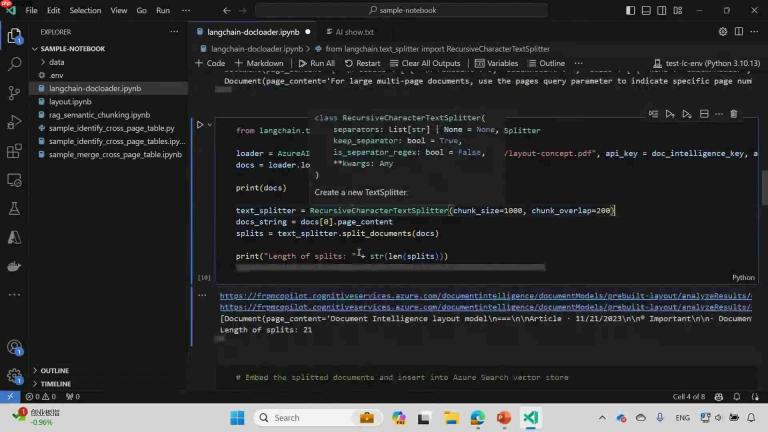768x432 pixels.
Task: Open cell output more actions
Action: click(x=202, y=295)
